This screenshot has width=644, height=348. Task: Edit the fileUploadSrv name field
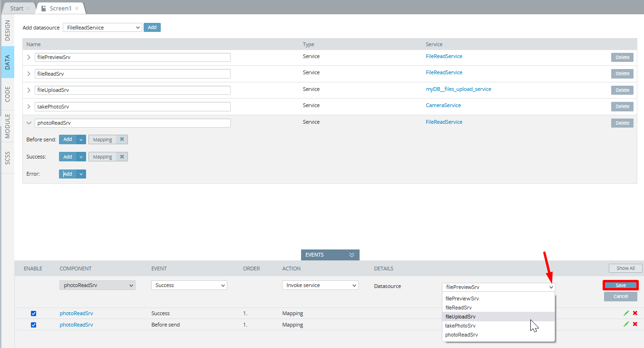(133, 90)
